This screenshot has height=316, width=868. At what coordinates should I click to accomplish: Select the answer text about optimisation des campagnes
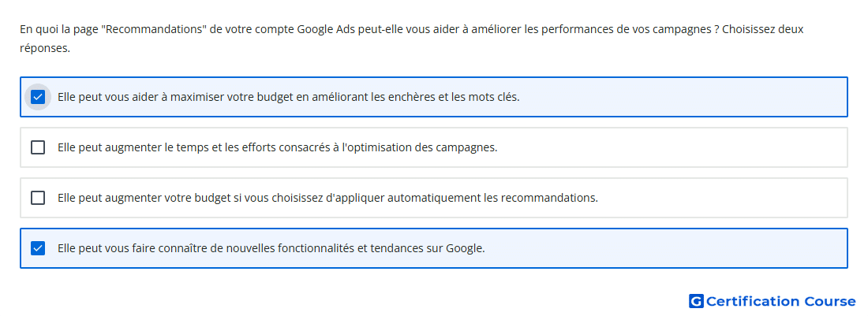[x=277, y=147]
